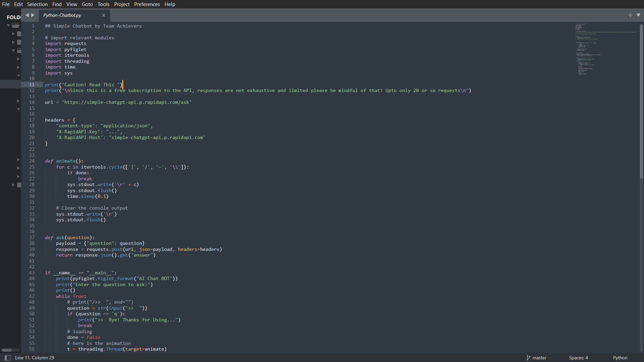Jump using the code minimap preview
Viewport: 644px width, 362px height.
(605, 49)
